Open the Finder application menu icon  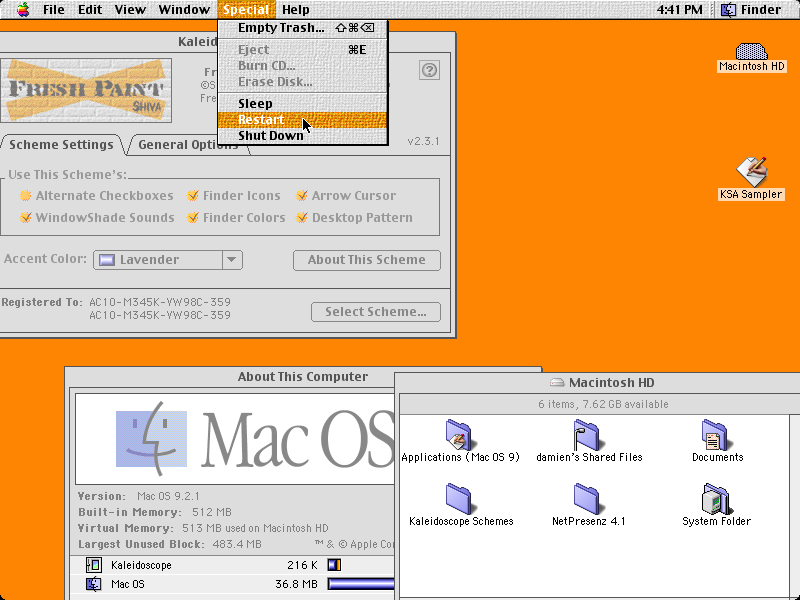coord(728,9)
